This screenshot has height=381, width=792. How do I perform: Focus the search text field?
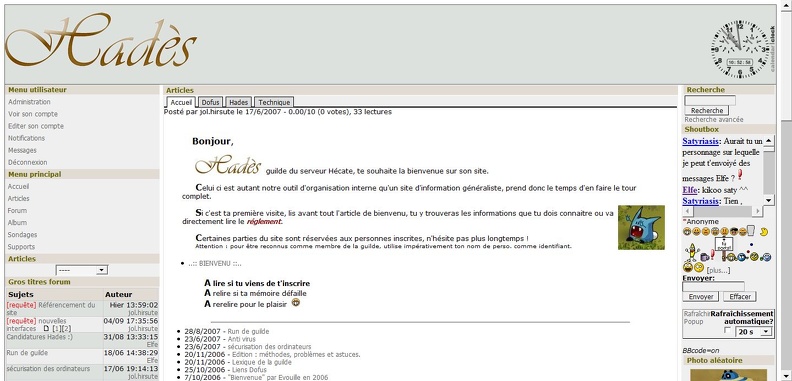pyautogui.click(x=710, y=101)
